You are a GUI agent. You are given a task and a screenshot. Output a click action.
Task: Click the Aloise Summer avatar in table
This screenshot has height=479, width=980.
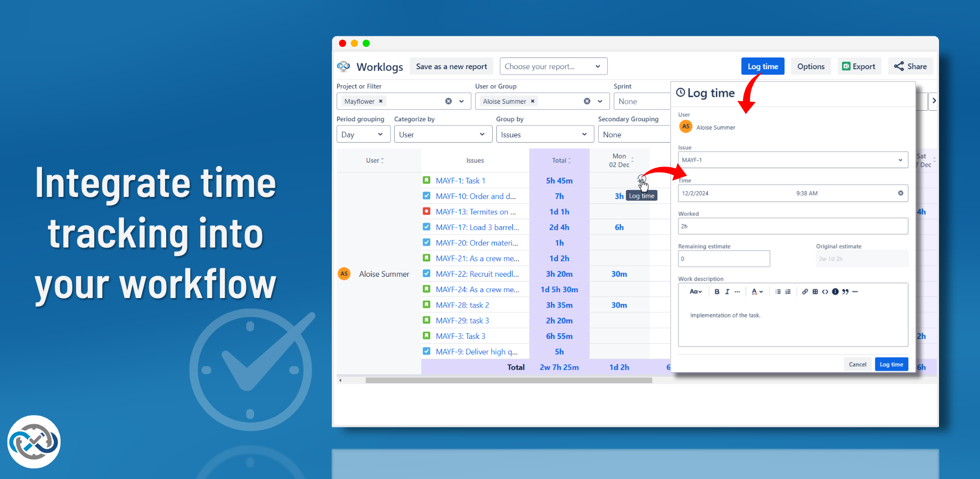[344, 274]
